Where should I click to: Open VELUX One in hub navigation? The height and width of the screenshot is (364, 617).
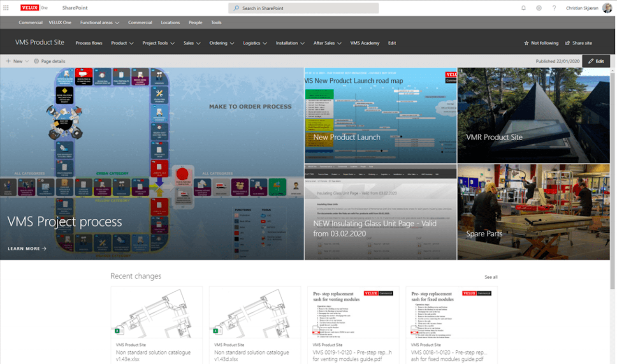(x=60, y=23)
